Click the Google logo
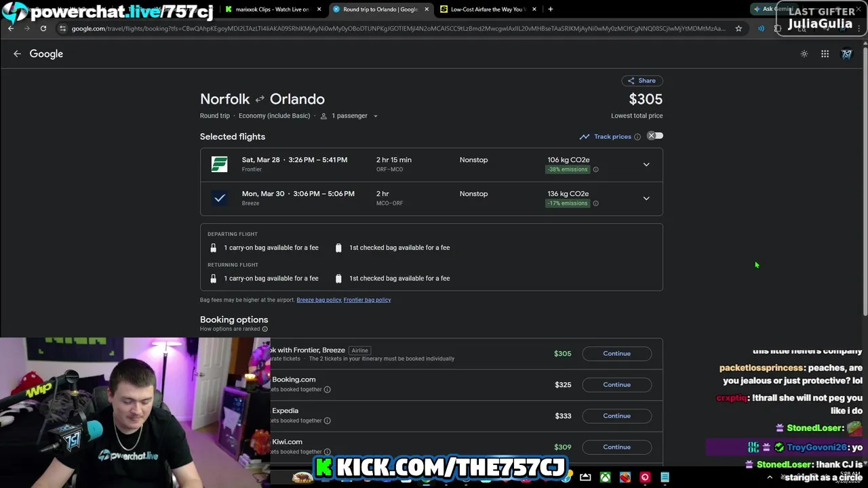Viewport: 868px width, 488px height. click(46, 54)
